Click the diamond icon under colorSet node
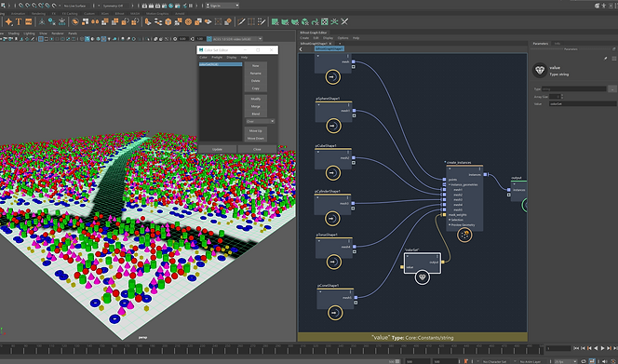 click(423, 277)
